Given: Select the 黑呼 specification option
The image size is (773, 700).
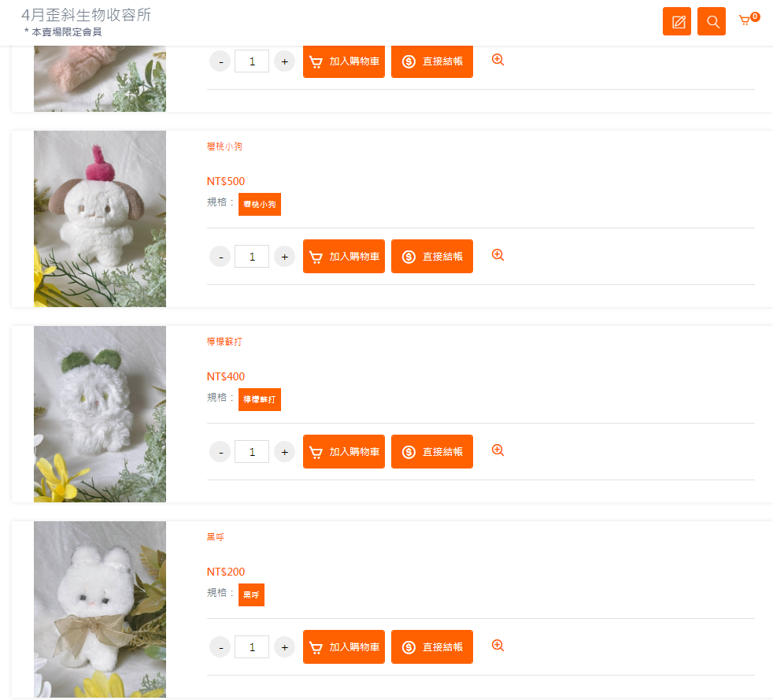Looking at the screenshot, I should (x=251, y=594).
